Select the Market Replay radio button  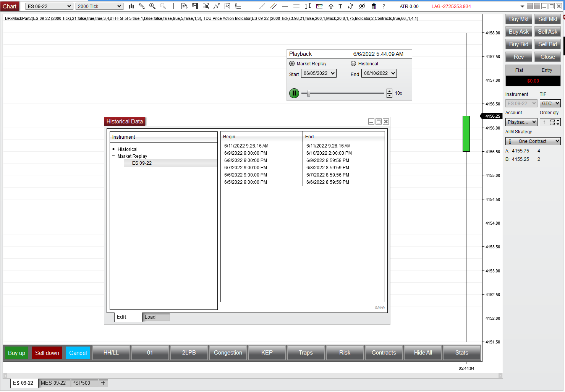click(x=292, y=64)
